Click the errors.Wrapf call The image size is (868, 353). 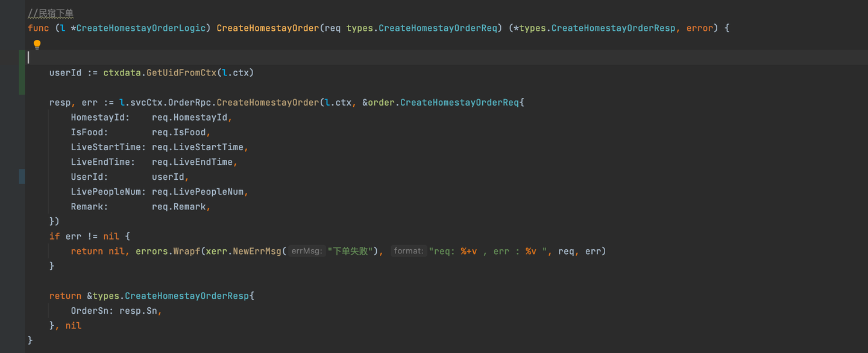168,251
